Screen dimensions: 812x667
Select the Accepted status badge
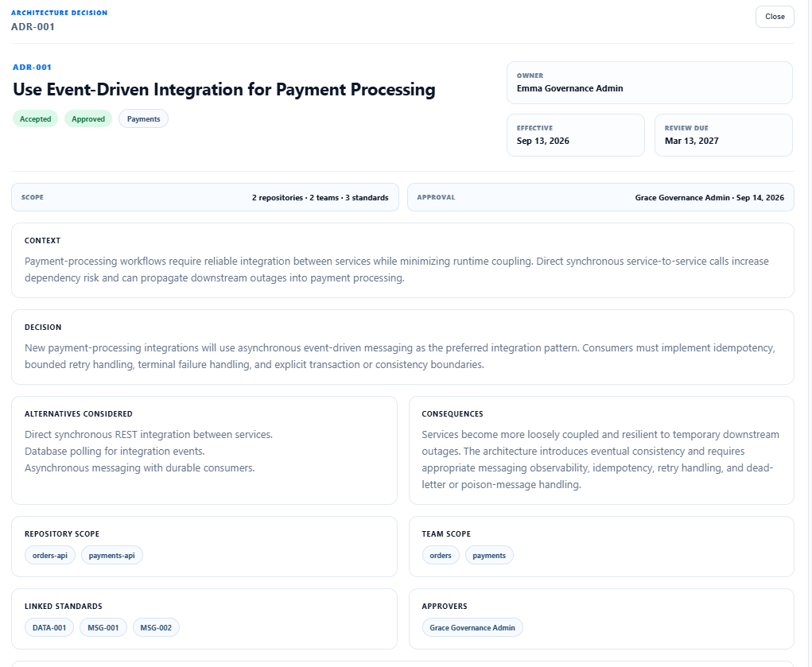pos(35,119)
